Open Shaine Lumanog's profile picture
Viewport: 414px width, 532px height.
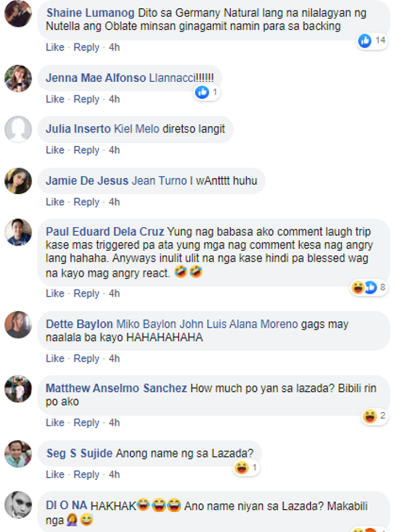[x=18, y=14]
